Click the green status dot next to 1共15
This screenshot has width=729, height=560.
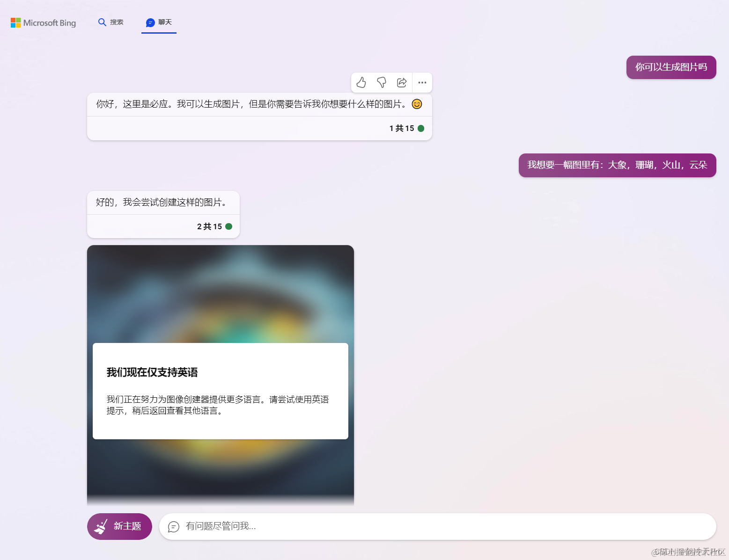tap(421, 128)
